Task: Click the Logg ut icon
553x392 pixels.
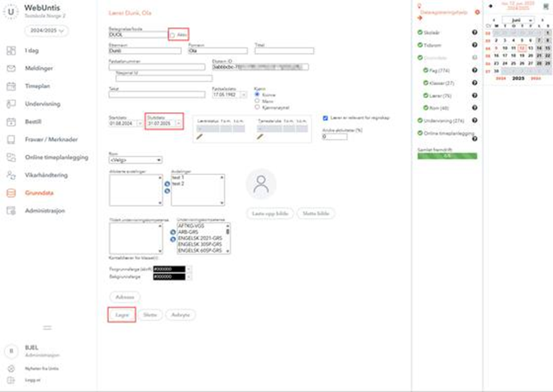Action: pyautogui.click(x=11, y=379)
